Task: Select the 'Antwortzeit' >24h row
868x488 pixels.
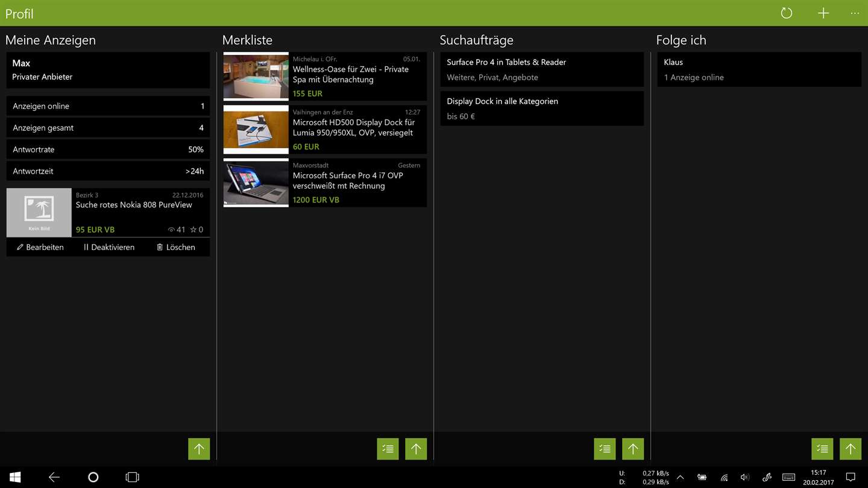Action: (108, 171)
